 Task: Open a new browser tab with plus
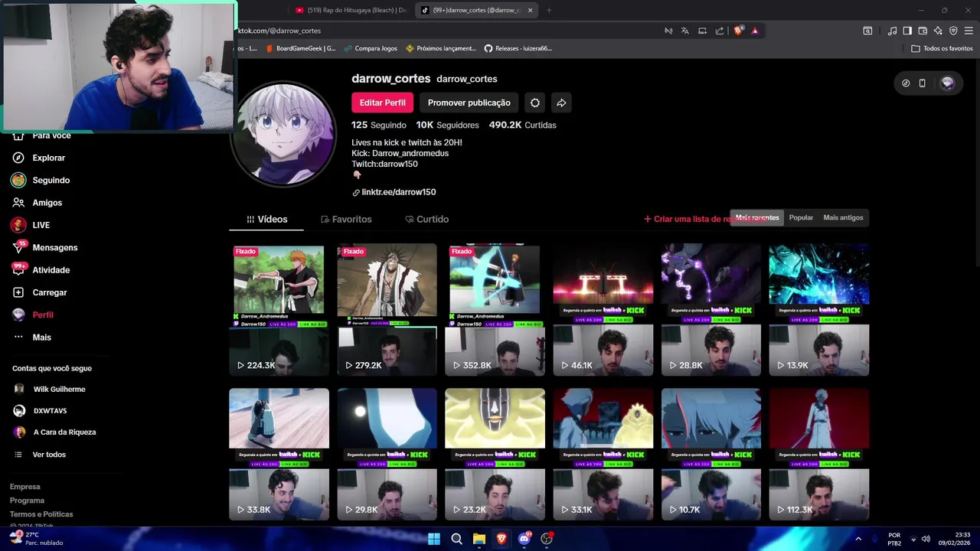[x=549, y=10]
